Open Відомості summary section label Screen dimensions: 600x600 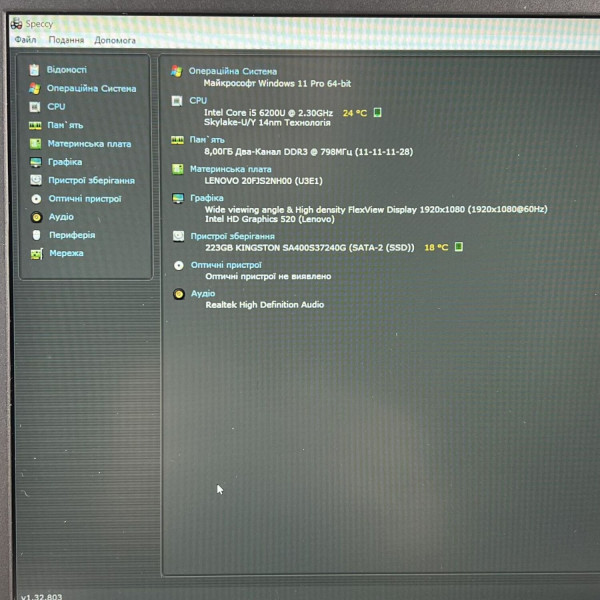point(67,70)
